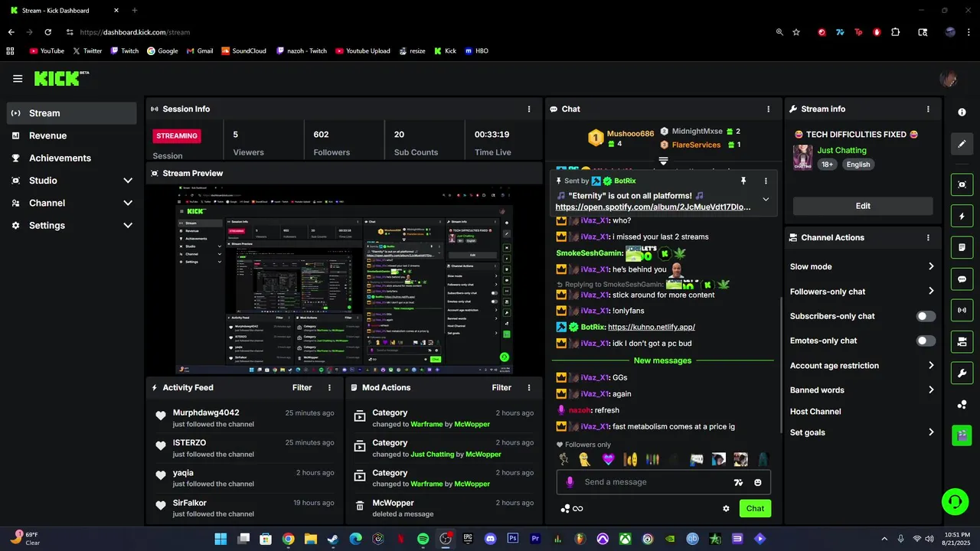This screenshot has width=980, height=551.
Task: Expand the Channel sidebar section
Action: coord(127,203)
